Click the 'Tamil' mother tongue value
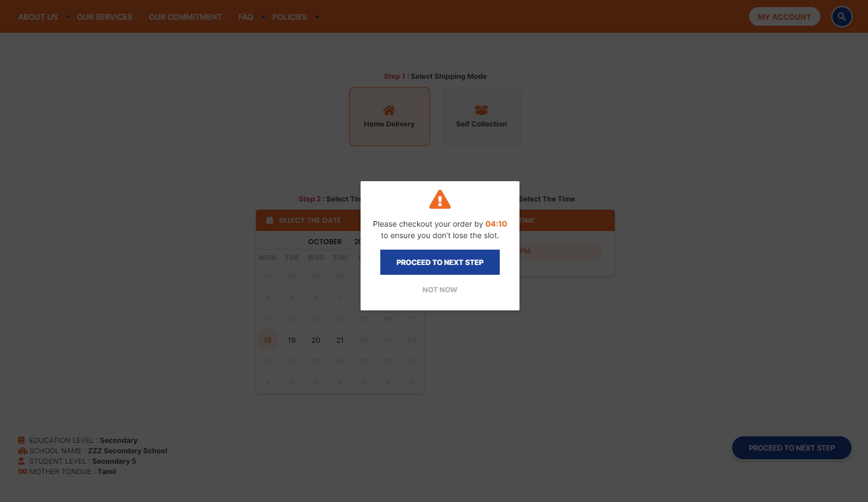 coord(107,471)
